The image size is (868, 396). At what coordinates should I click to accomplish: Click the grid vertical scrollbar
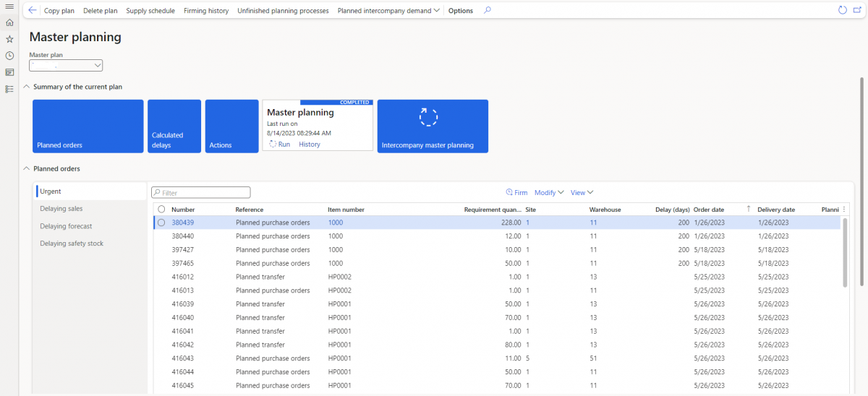point(844,253)
